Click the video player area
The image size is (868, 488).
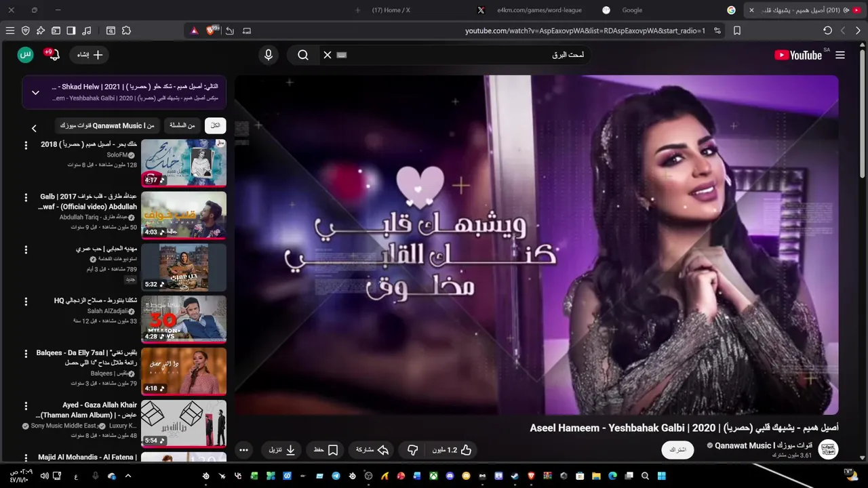(536, 245)
